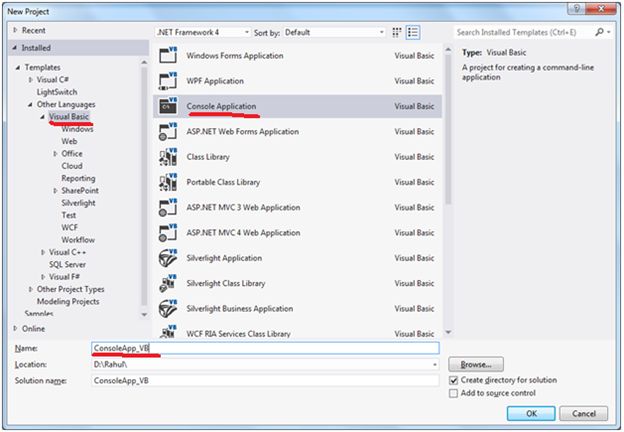Select the Cloud category
Screen dimensions: 624x432
(72, 166)
